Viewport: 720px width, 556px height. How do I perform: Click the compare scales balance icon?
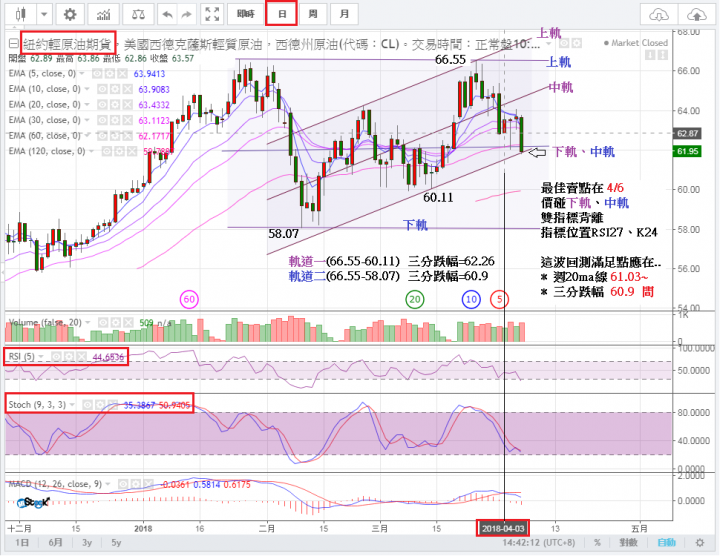click(138, 15)
